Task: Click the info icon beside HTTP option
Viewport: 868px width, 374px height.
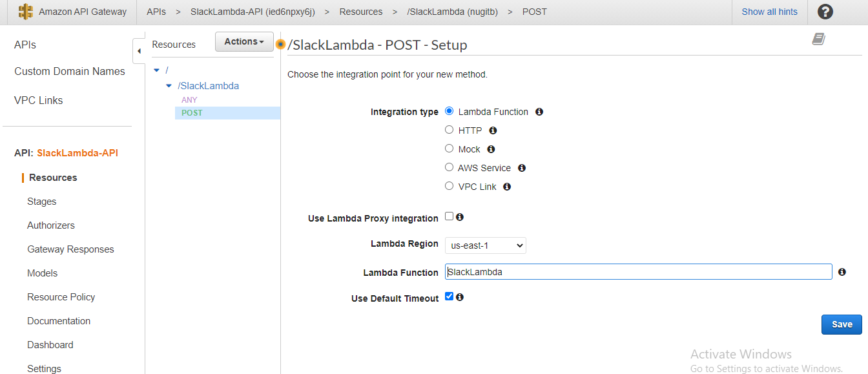Action: [x=493, y=130]
